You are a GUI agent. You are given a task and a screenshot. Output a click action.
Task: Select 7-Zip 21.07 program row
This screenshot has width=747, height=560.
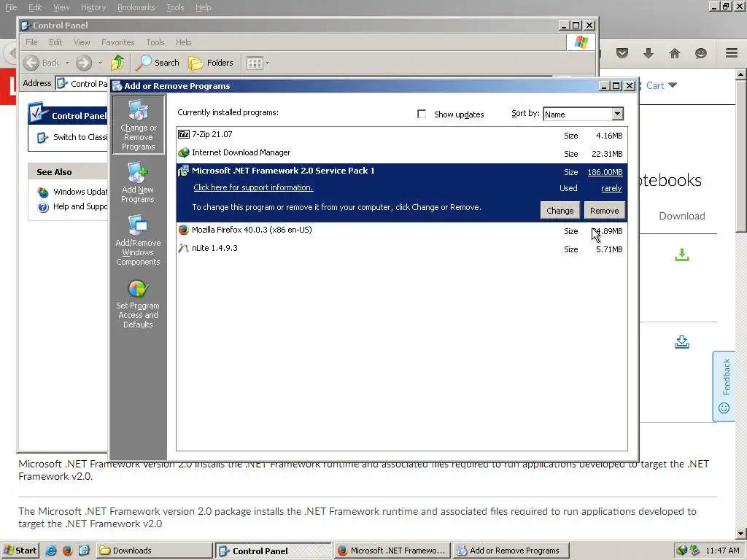[x=402, y=135]
